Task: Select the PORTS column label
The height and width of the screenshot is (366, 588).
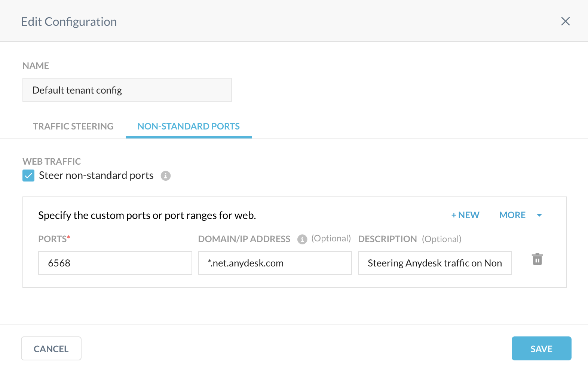Action: [54, 239]
